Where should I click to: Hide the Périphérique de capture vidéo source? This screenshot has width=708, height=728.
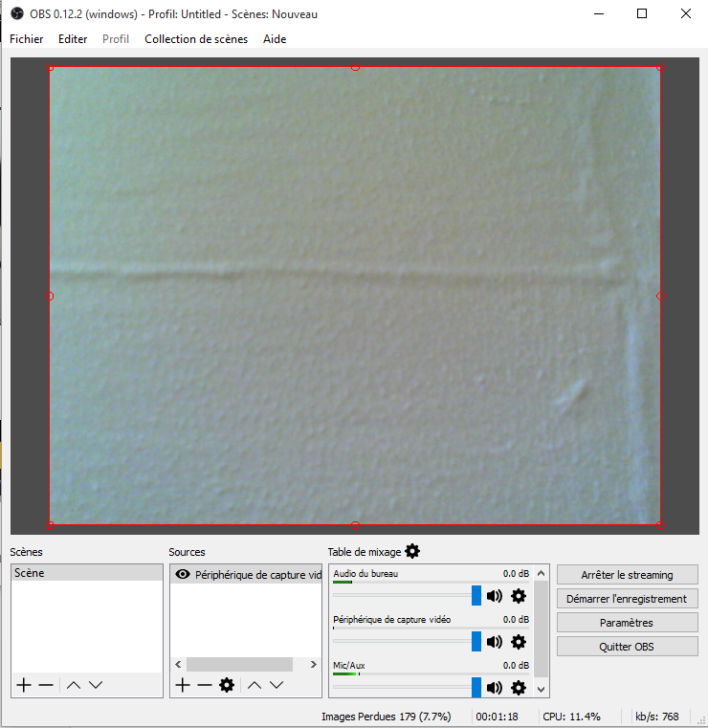tap(182, 575)
